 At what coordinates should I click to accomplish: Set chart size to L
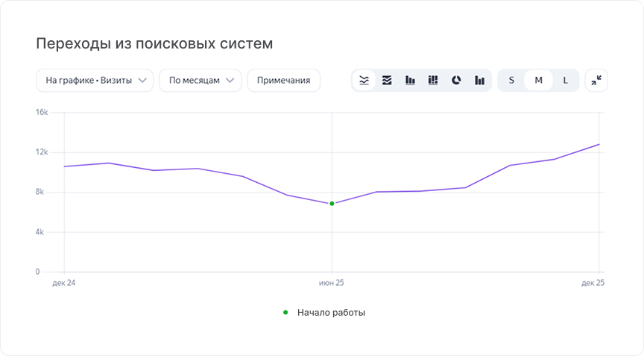click(x=565, y=81)
